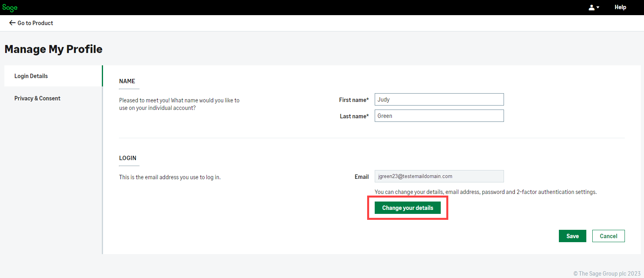Select the disabled Email address field

pyautogui.click(x=439, y=176)
